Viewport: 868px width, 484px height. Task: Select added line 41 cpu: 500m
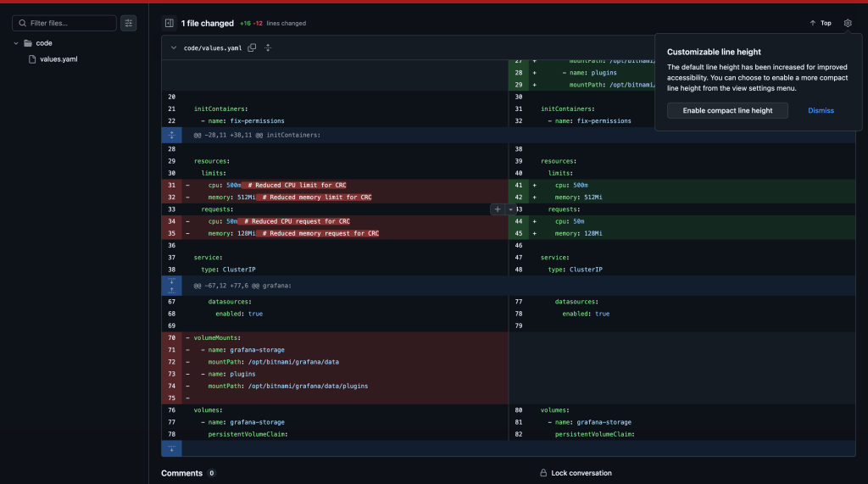tap(682, 186)
